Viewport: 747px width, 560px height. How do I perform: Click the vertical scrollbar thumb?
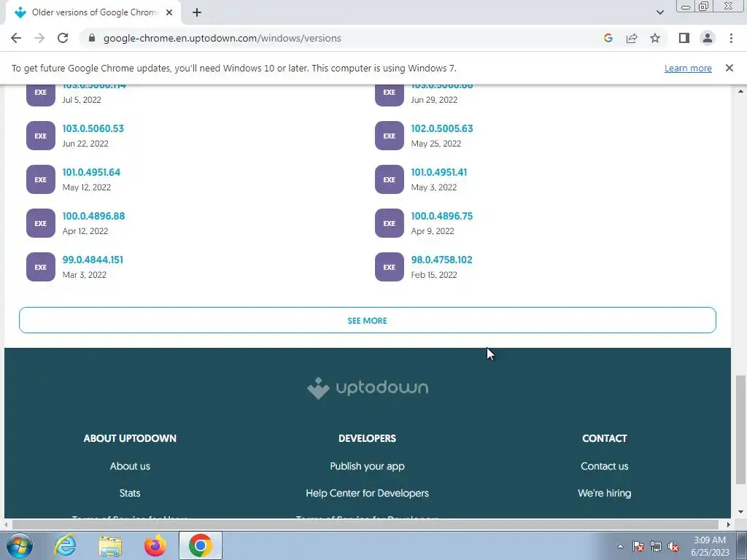point(740,429)
